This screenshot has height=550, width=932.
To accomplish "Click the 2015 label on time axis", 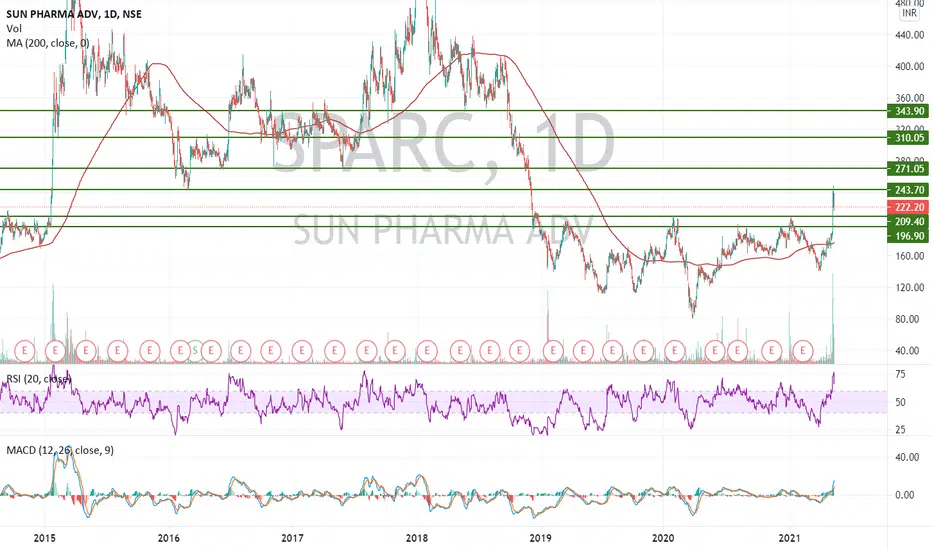I will (45, 538).
